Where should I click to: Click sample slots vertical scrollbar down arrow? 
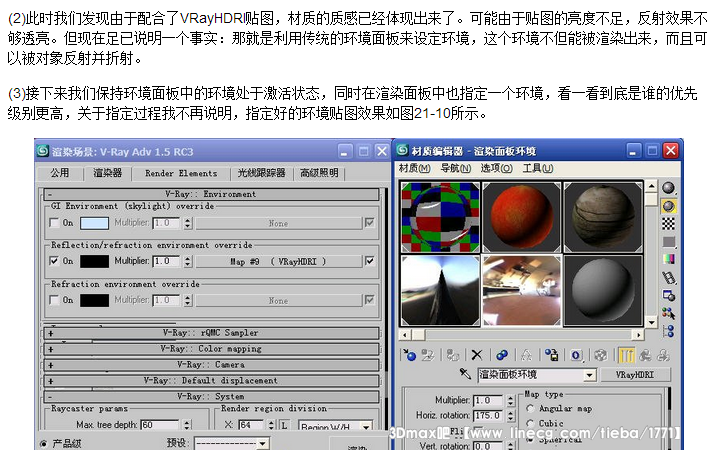(651, 323)
